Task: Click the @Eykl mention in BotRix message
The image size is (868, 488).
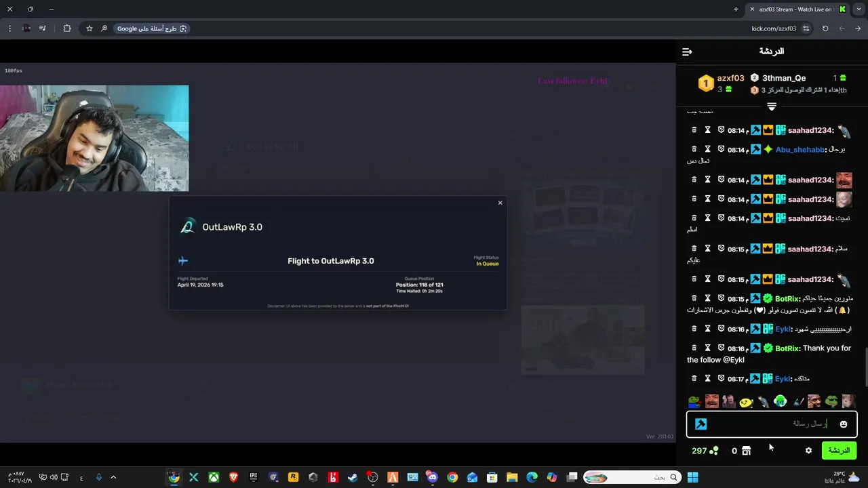Action: click(733, 360)
